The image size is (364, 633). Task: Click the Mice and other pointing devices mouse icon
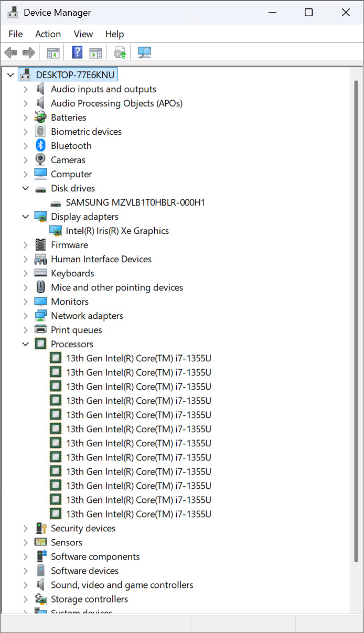click(x=41, y=287)
